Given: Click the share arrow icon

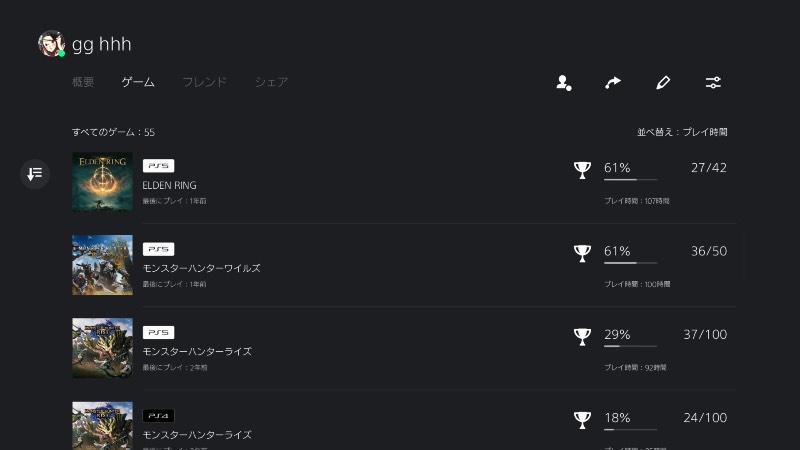Looking at the screenshot, I should pos(613,83).
